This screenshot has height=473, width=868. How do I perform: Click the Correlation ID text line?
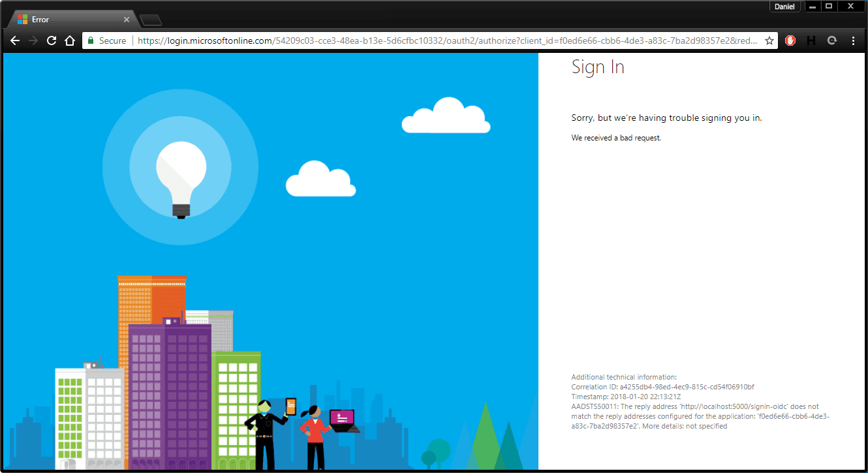662,387
